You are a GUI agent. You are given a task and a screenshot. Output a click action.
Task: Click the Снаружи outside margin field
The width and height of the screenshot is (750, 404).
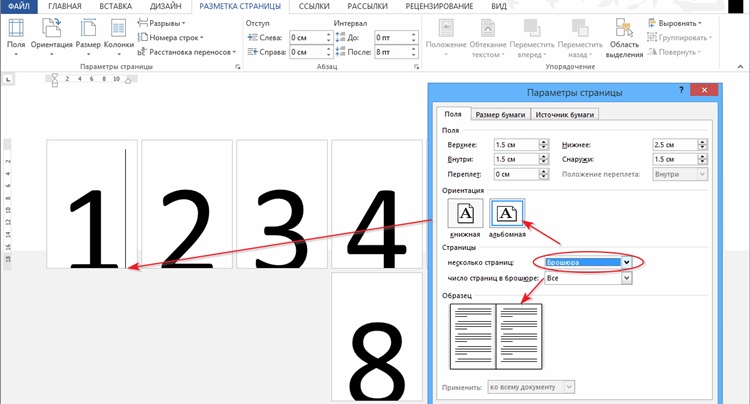pos(675,159)
